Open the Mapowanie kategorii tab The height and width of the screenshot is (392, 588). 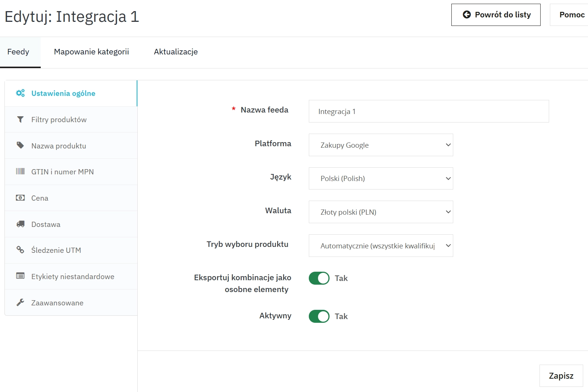91,52
